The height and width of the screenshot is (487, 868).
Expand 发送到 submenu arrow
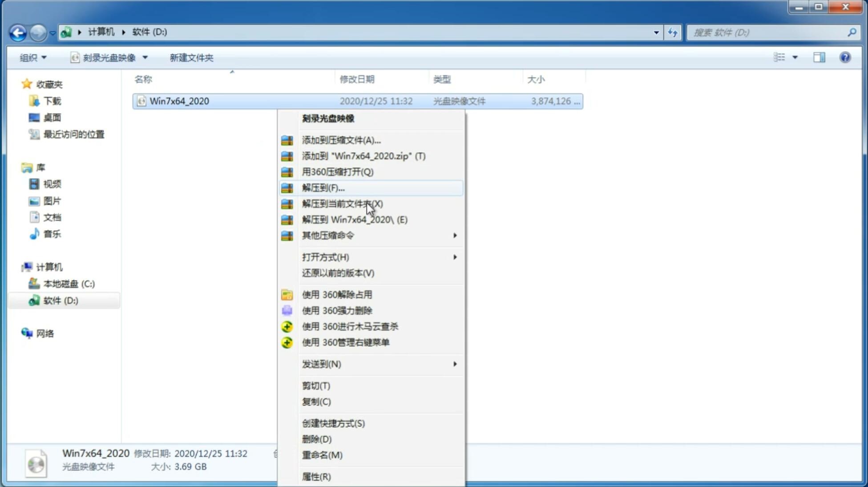[x=454, y=364]
